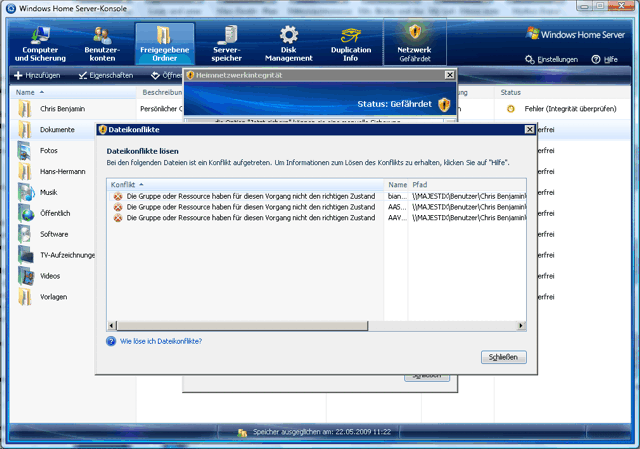This screenshot has width=640, height=449.
Task: Click the 'Speicher ausgeglichen am' status text
Action: point(322,432)
